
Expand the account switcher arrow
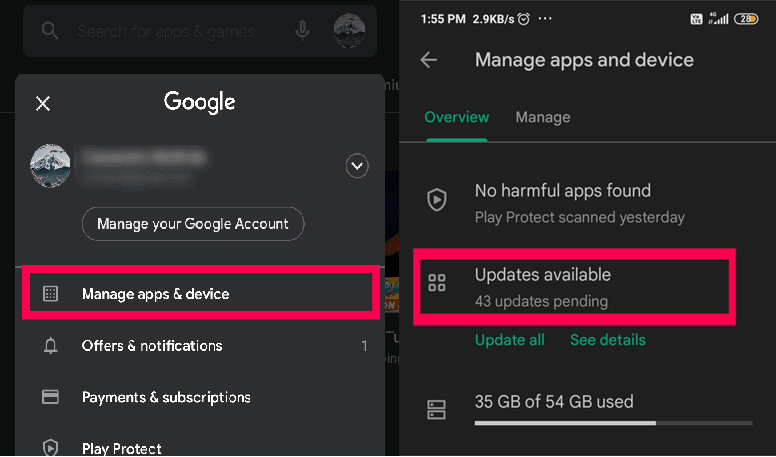tap(357, 166)
